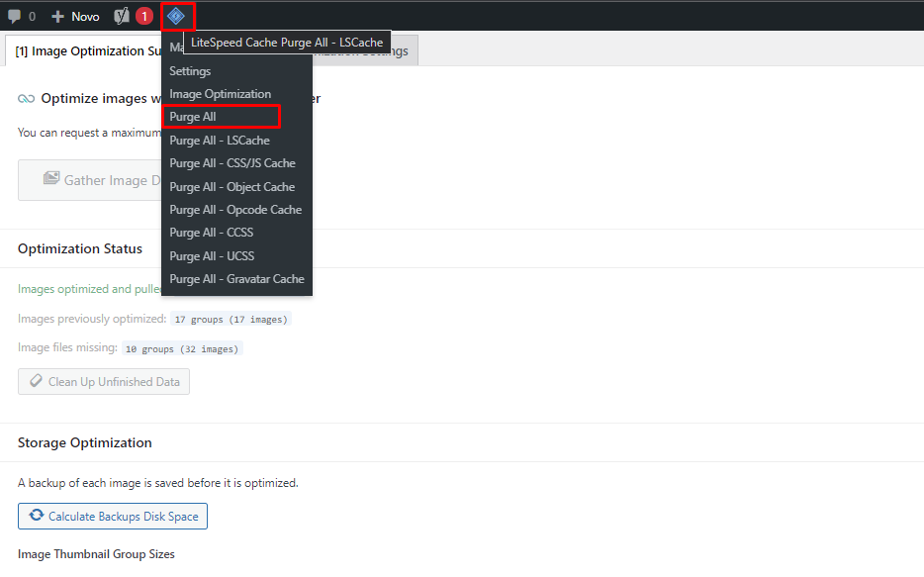Click the plus icon next to Novo
This screenshot has width=924, height=577.
(x=57, y=17)
